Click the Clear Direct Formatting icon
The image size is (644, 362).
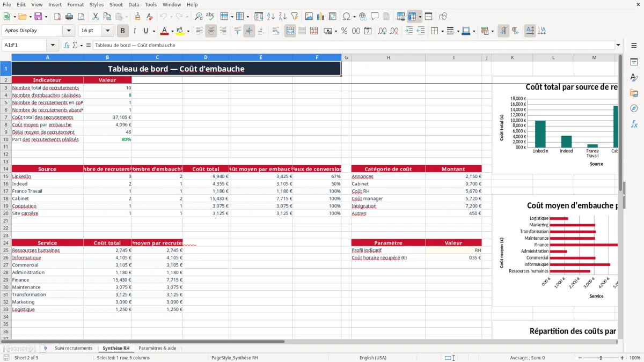(x=149, y=17)
